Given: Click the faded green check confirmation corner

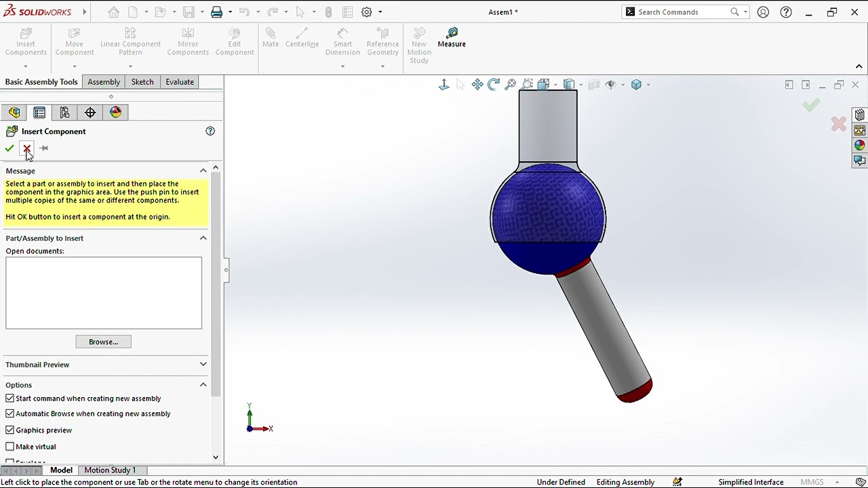Looking at the screenshot, I should point(811,105).
